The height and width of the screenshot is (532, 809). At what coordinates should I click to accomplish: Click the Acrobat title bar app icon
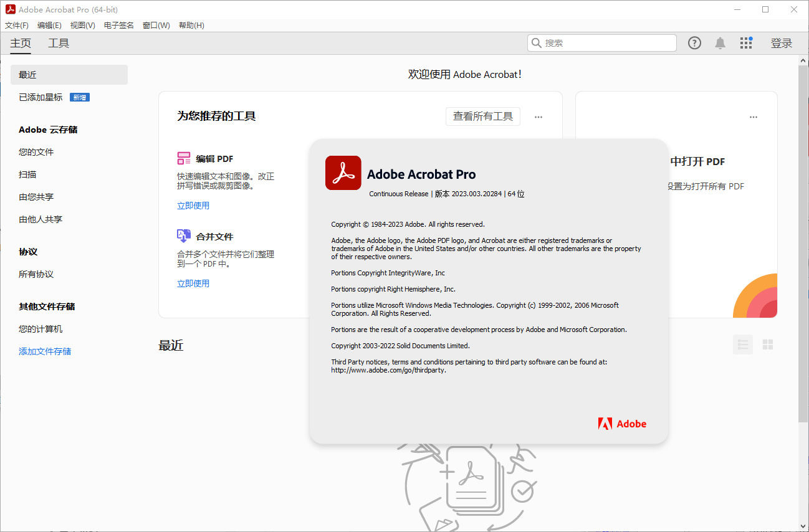10,9
